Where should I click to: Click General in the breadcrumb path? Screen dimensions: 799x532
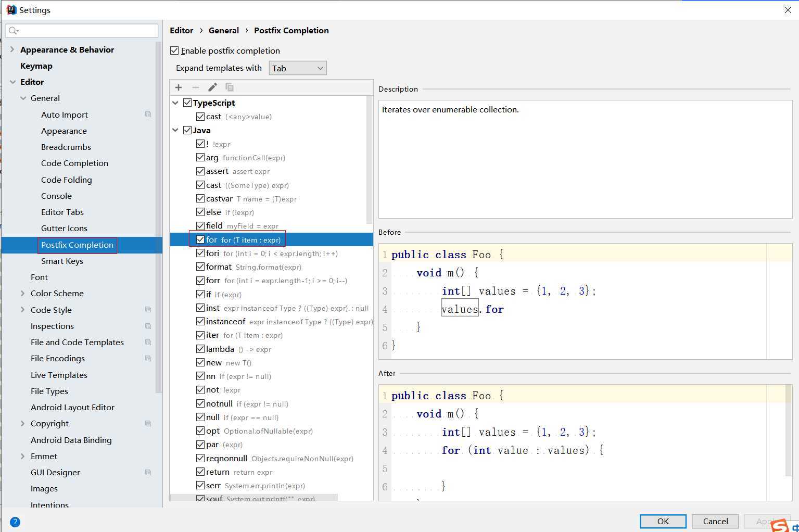click(224, 30)
